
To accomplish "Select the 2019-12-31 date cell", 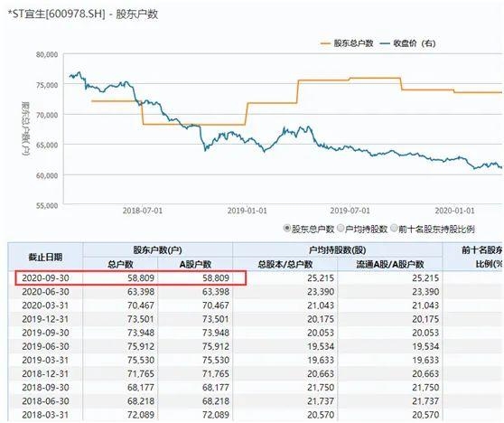I will pos(45,319).
